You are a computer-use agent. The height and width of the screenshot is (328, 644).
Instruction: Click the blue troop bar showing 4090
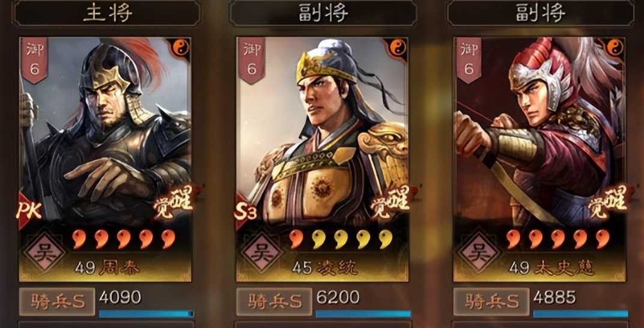pos(146,314)
